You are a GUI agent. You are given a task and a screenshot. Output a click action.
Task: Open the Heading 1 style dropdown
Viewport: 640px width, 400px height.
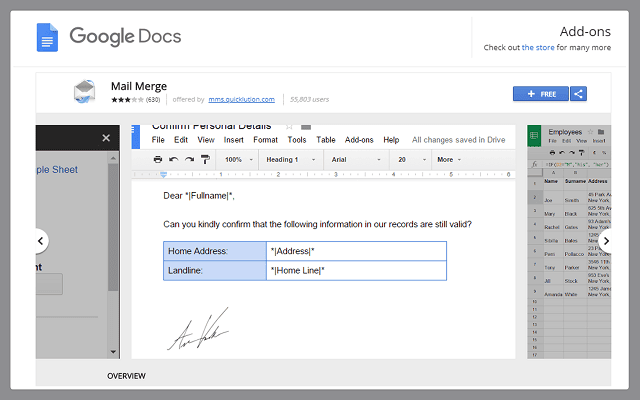coord(291,160)
